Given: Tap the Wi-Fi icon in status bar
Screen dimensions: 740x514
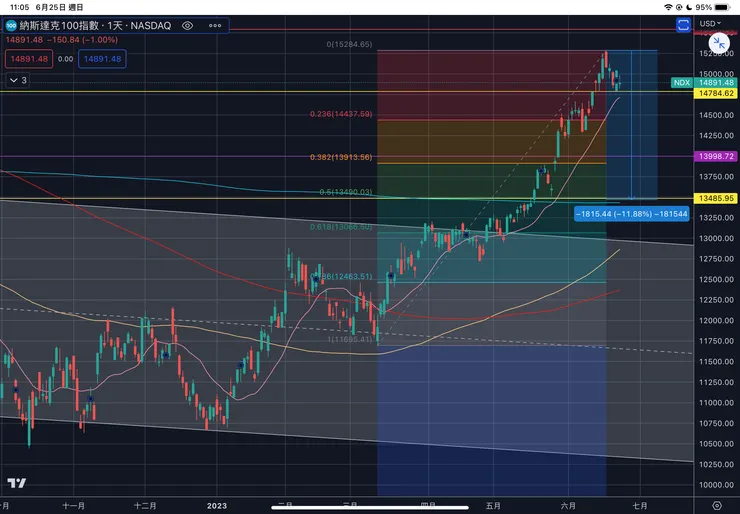Looking at the screenshot, I should click(668, 7).
